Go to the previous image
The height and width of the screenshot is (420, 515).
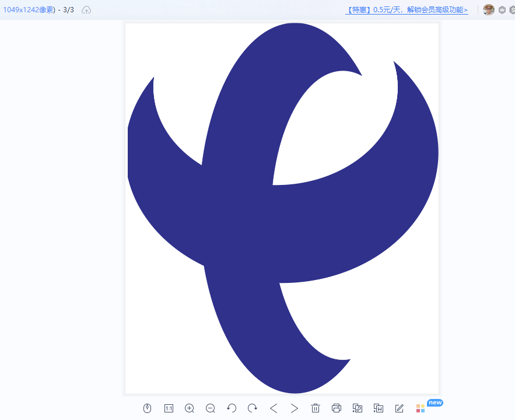coord(274,408)
